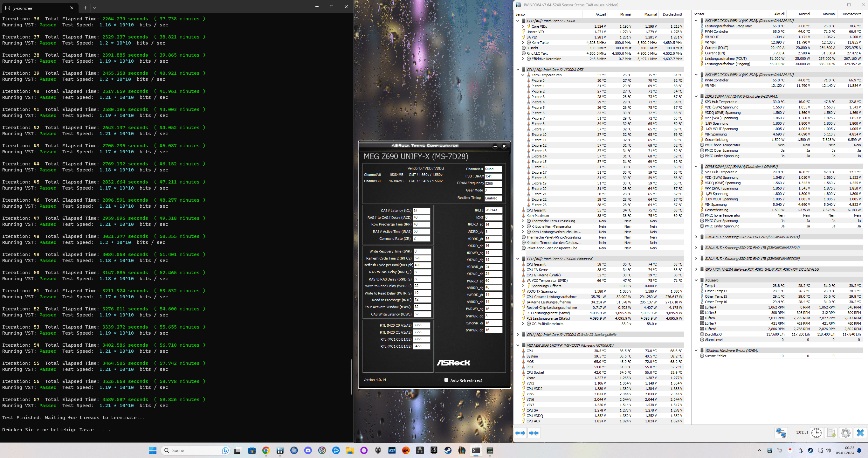868x458 pixels.
Task: Expand the Core VIDs row
Action: click(x=523, y=26)
